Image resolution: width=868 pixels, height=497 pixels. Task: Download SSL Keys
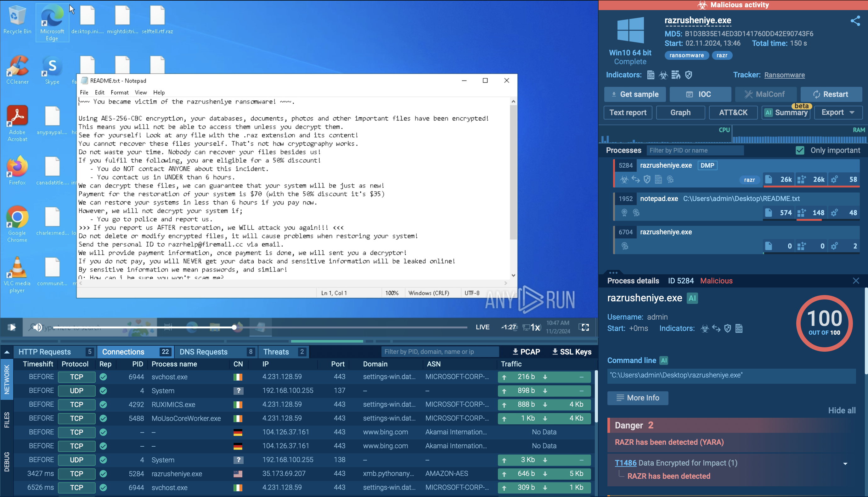click(572, 352)
